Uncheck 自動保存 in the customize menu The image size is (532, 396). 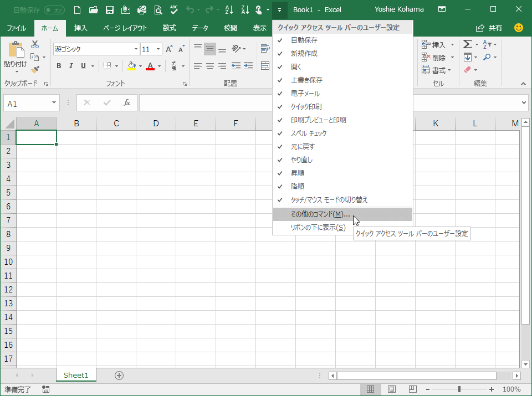click(x=342, y=40)
